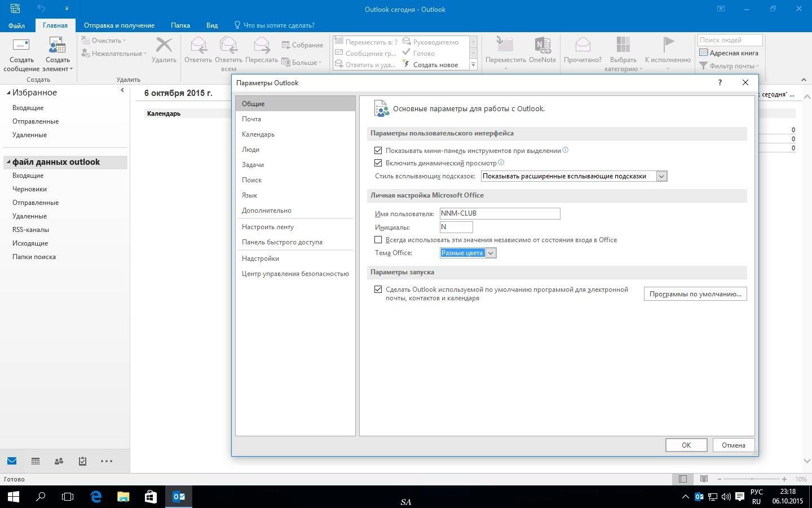812x508 pixels.
Task: Click zoom in plus button in status bar
Action: point(784,479)
